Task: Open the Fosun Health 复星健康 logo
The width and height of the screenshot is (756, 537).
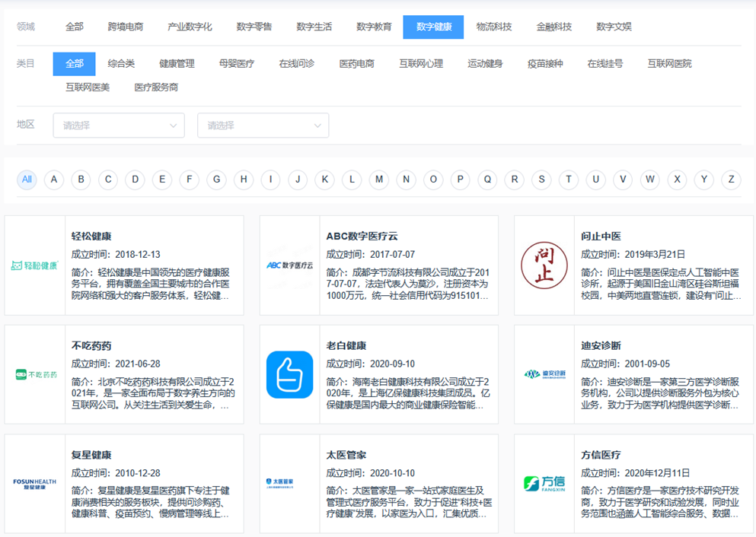Action: (x=35, y=484)
